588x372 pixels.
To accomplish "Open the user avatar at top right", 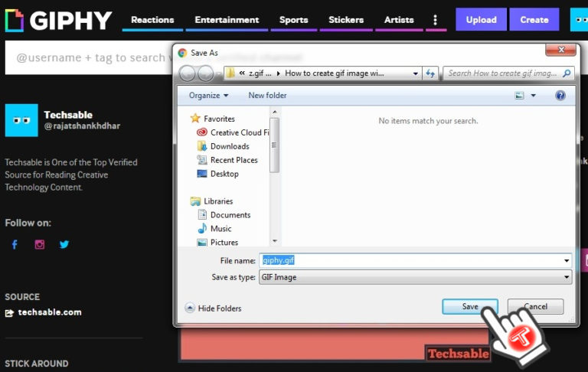I will 580,19.
